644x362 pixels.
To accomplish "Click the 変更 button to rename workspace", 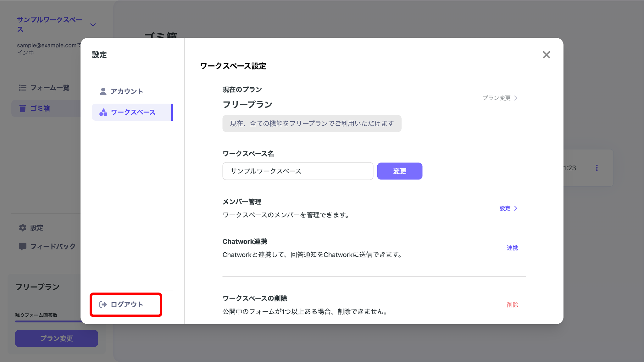I will pos(399,171).
